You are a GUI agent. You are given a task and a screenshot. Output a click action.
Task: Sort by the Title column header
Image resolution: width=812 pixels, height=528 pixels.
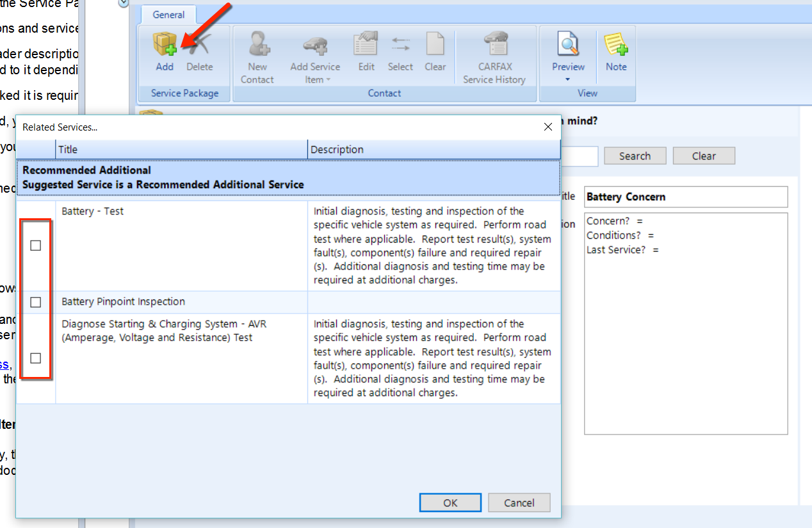coord(181,150)
